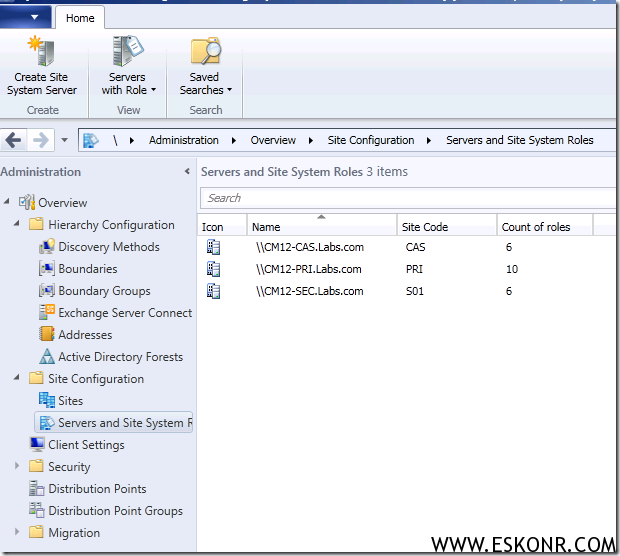Click the Distribution Points icon
This screenshot has height=556, width=620.
pyautogui.click(x=37, y=488)
